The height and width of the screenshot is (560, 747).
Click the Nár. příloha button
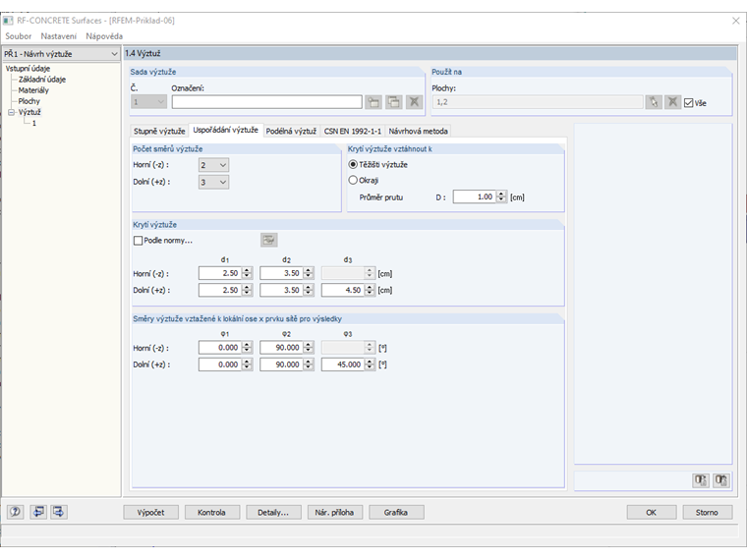[x=335, y=513]
